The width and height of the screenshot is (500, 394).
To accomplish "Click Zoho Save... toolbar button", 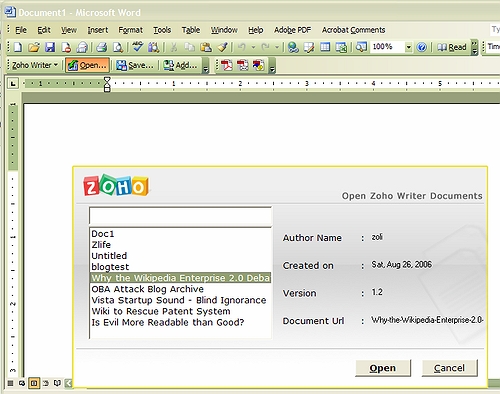I will pos(135,65).
